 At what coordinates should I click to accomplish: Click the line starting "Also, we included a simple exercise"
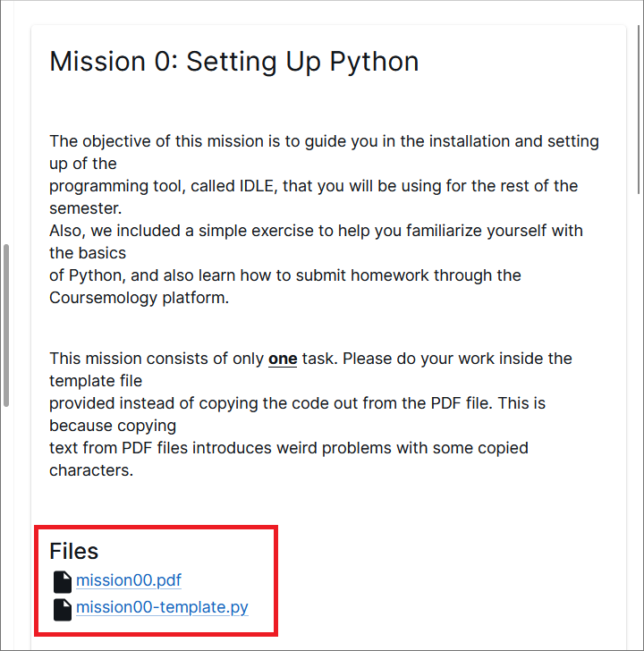coord(316,231)
